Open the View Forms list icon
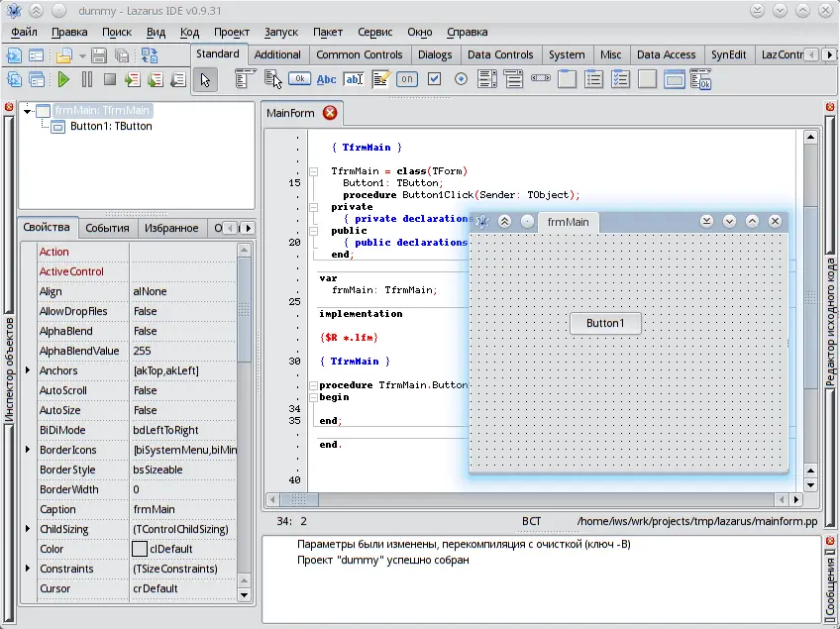This screenshot has width=840, height=629. click(36, 80)
